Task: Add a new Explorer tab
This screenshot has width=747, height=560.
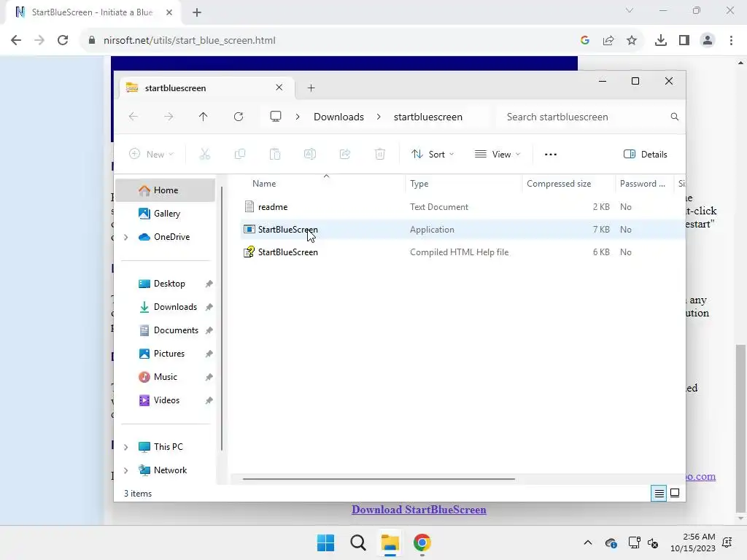Action: 311,88
